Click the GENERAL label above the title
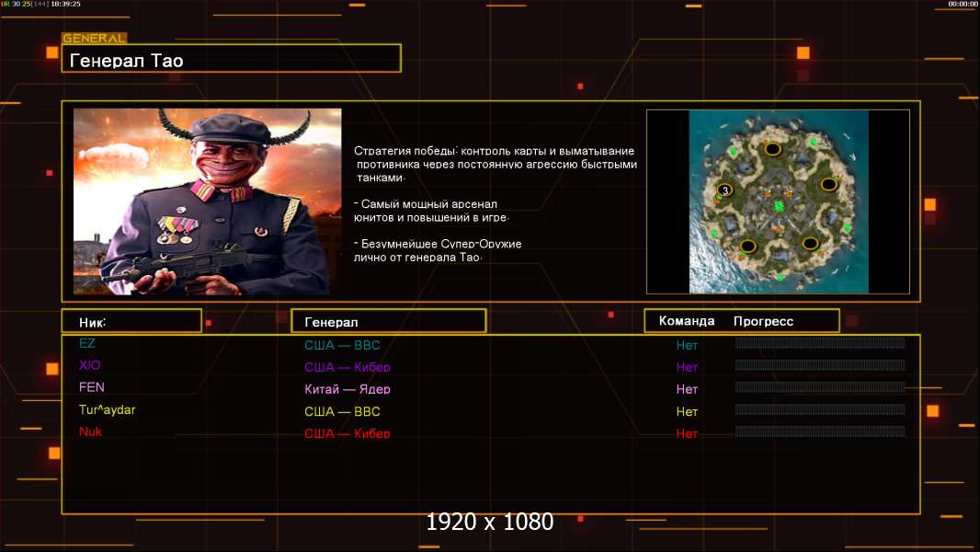 pyautogui.click(x=95, y=38)
